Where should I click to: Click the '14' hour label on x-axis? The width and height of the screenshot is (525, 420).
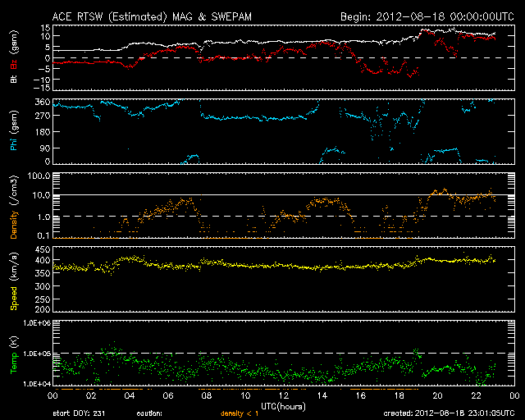322,395
